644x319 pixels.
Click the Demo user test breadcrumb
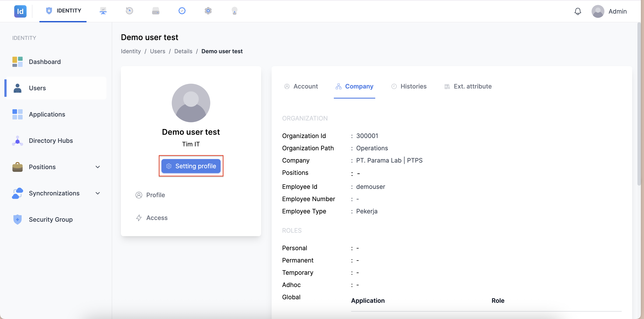(x=222, y=51)
